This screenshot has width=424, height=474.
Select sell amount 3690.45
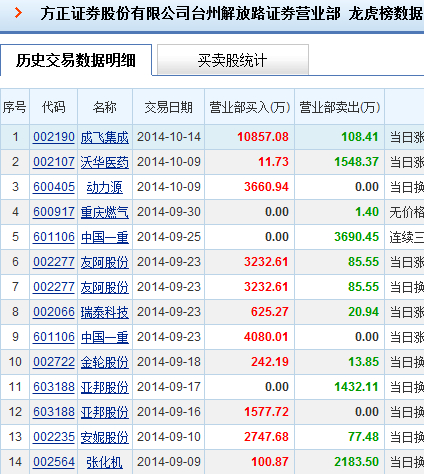coord(356,237)
